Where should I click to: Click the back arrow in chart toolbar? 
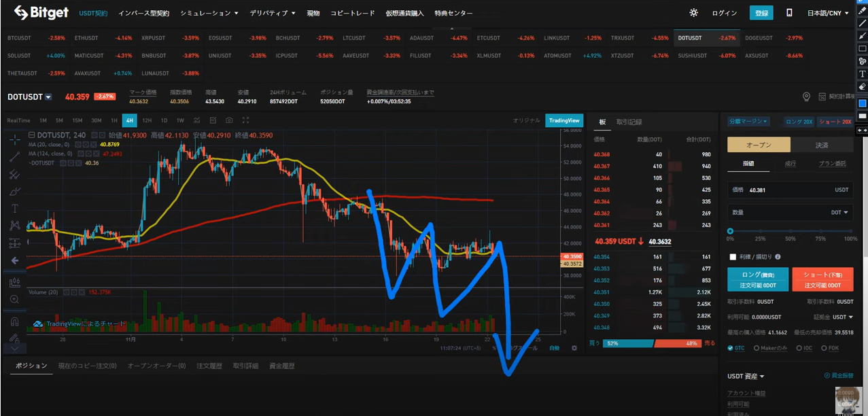tap(15, 260)
